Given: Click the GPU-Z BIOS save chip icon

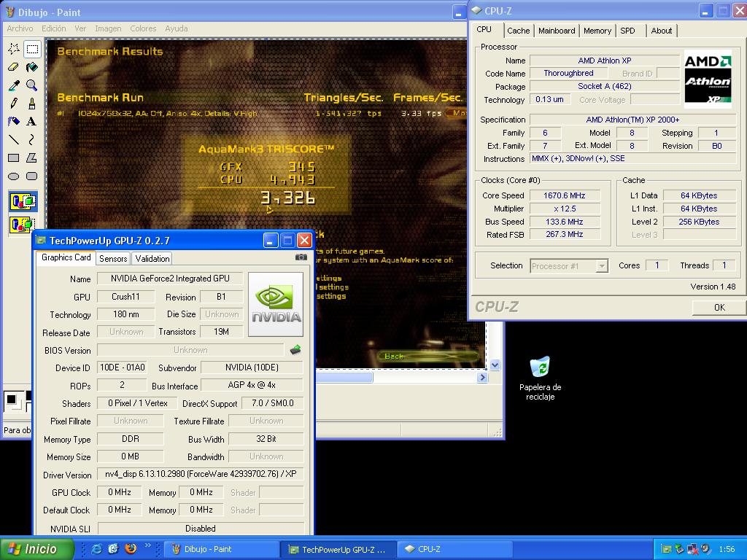Looking at the screenshot, I should (x=295, y=350).
